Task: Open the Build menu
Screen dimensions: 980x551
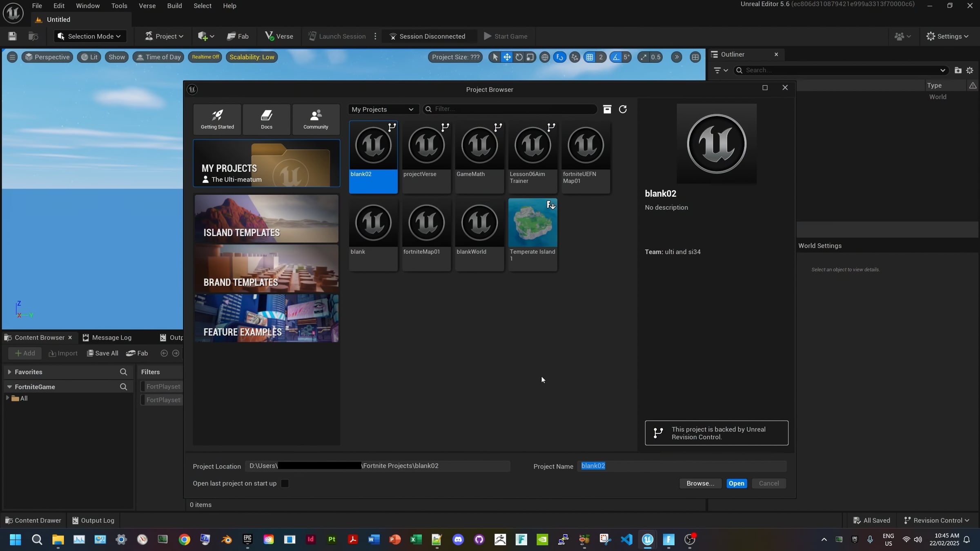Action: tap(174, 6)
